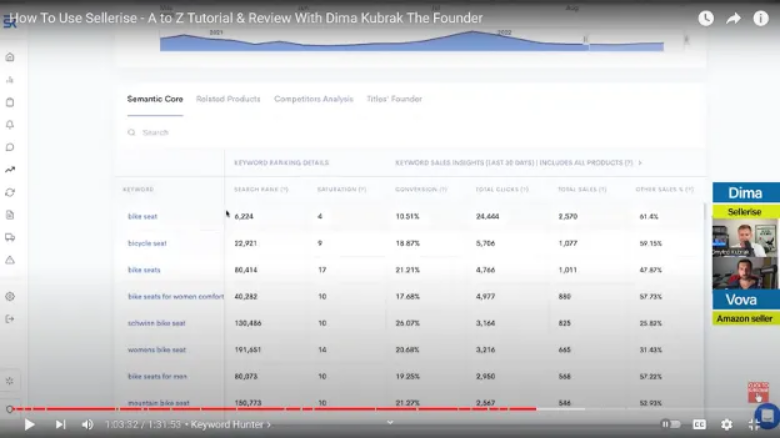Sort by Other Sales % column header
The image size is (780, 438).
[665, 190]
